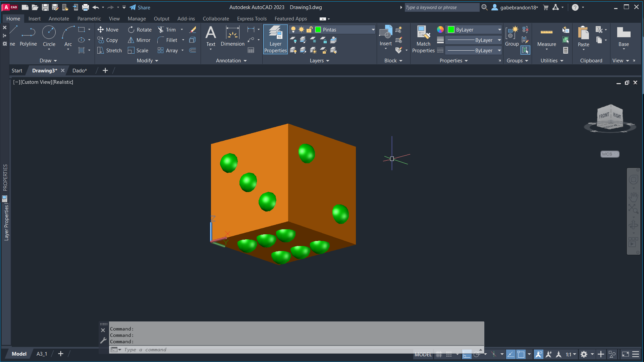This screenshot has height=362, width=644.
Task: Switch to the Dado* drawing tab
Action: click(79, 70)
